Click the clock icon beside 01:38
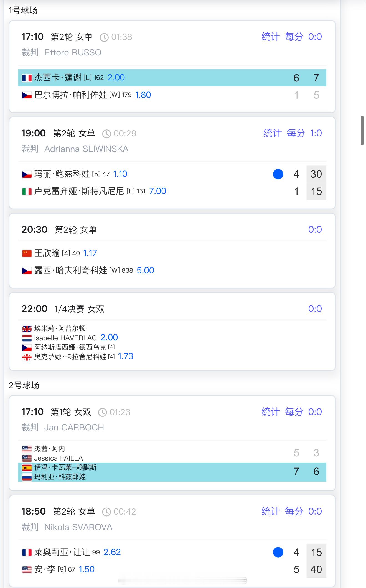 [x=104, y=37]
